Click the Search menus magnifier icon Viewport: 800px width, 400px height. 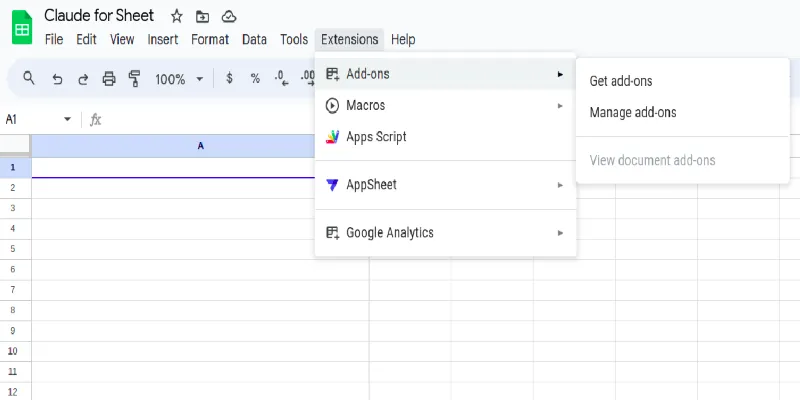[29, 78]
